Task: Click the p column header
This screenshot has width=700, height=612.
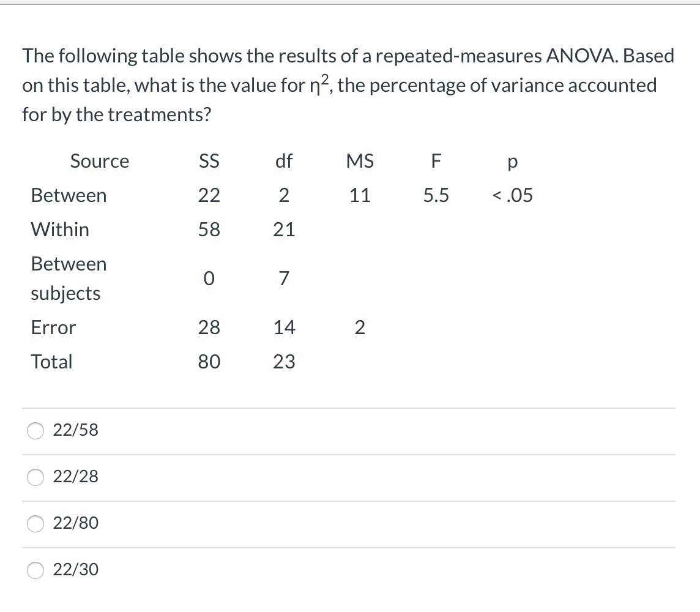Action: (x=512, y=161)
